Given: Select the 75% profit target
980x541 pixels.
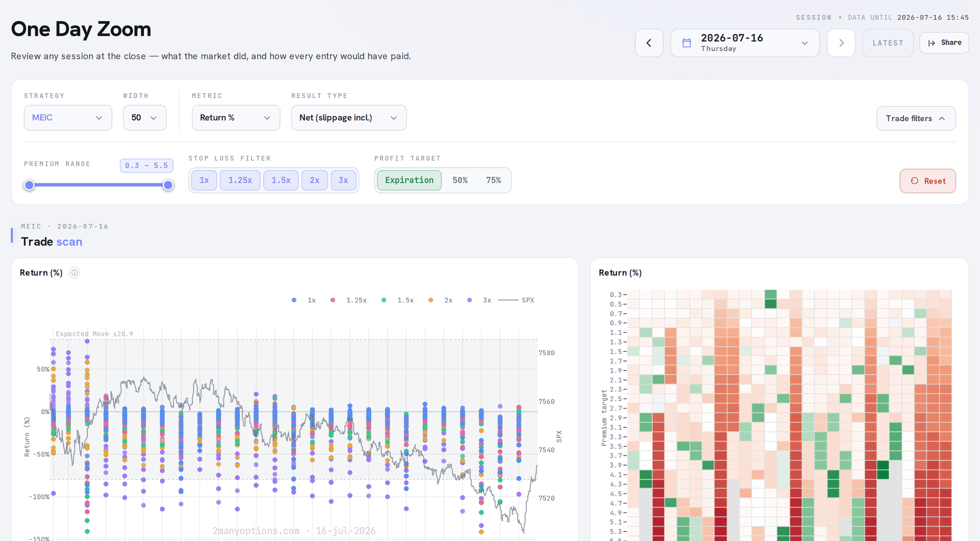Looking at the screenshot, I should click(x=493, y=180).
